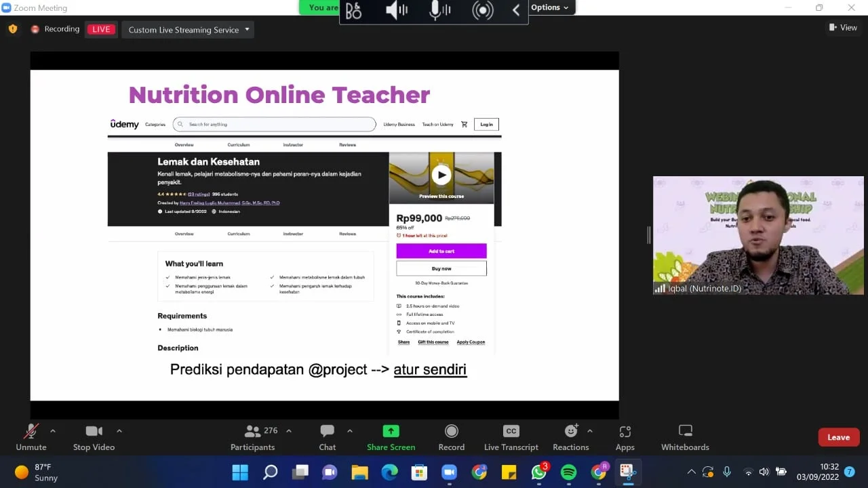
Task: Open the Custom Live Streaming Service dropdown
Action: point(188,30)
